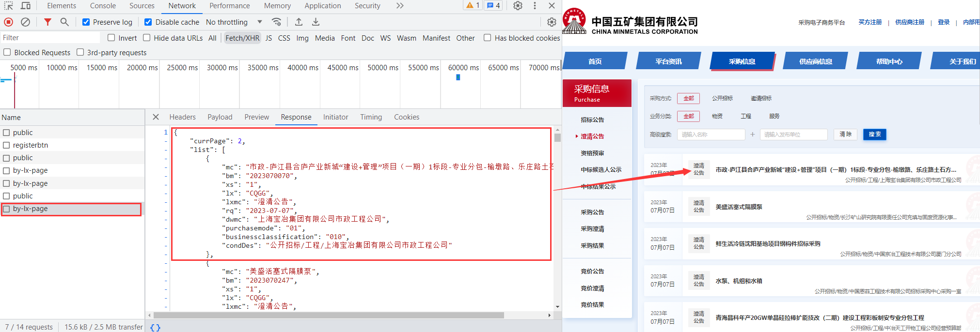This screenshot has width=980, height=332.
Task: Clear the network log
Action: 25,22
